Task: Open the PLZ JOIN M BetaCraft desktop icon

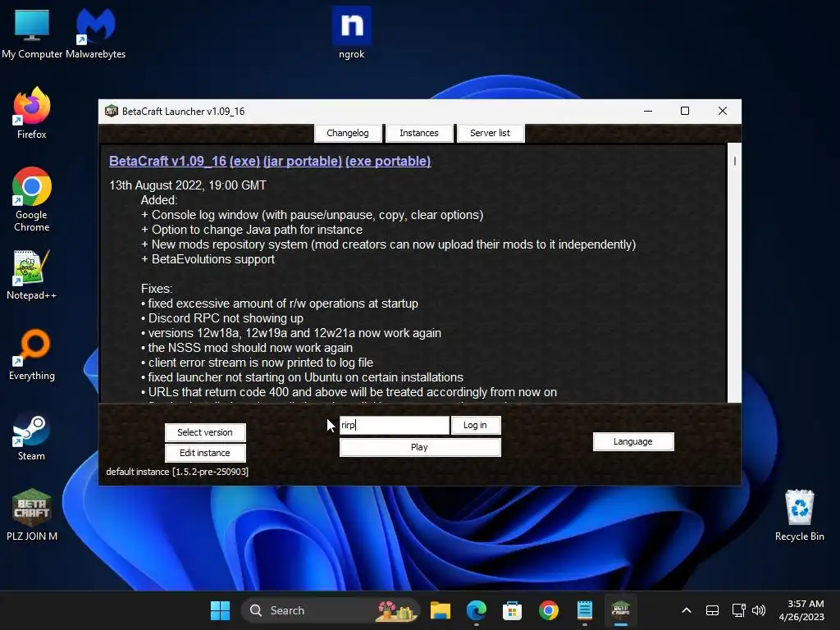Action: point(32,515)
